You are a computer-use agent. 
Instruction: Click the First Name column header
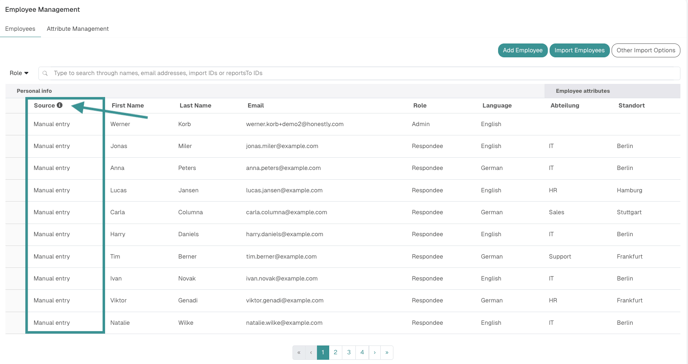(x=128, y=106)
